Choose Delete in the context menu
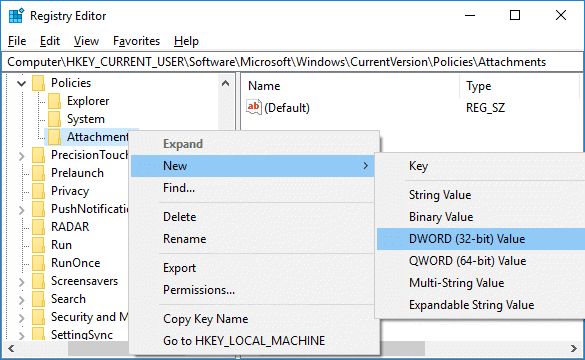This screenshot has width=585, height=360. (253, 217)
